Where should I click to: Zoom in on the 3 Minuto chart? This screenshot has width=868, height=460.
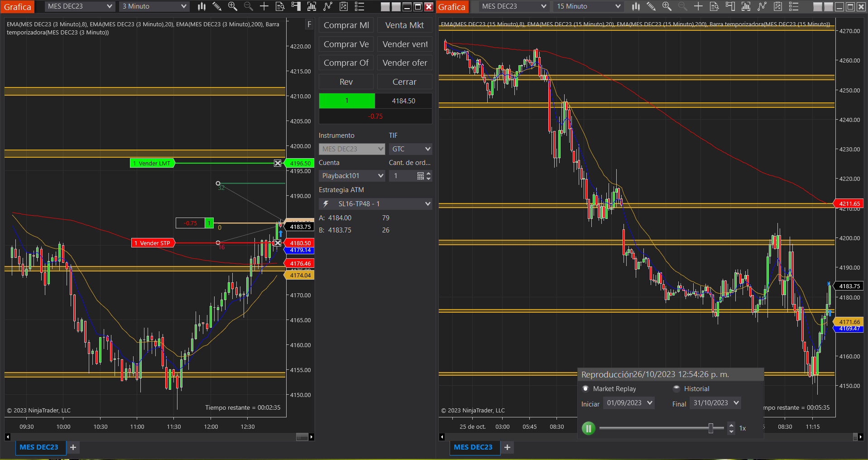[233, 6]
